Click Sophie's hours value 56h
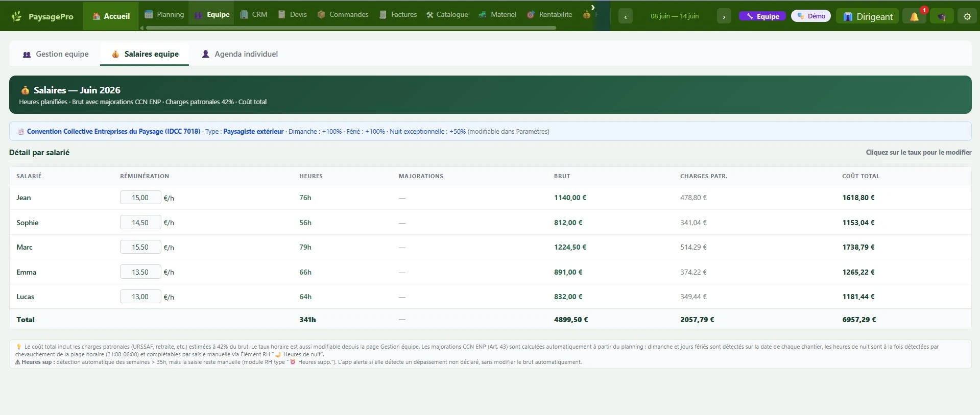Viewport: 980px width, 415px height. (x=305, y=223)
